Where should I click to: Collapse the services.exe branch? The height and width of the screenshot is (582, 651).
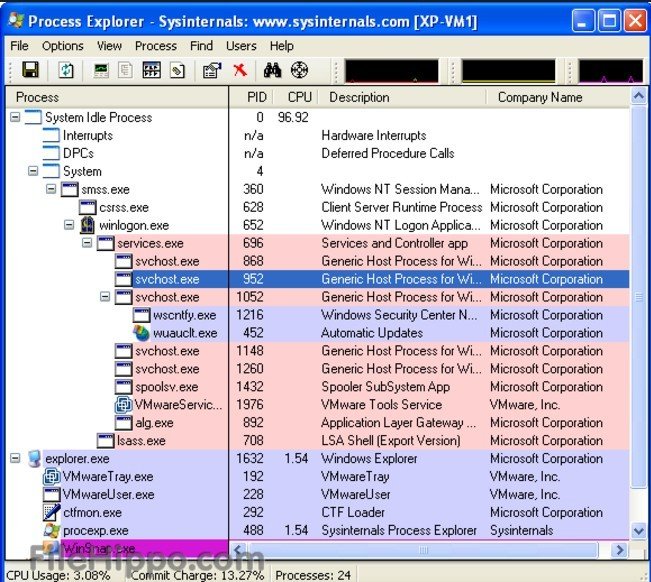tap(87, 243)
